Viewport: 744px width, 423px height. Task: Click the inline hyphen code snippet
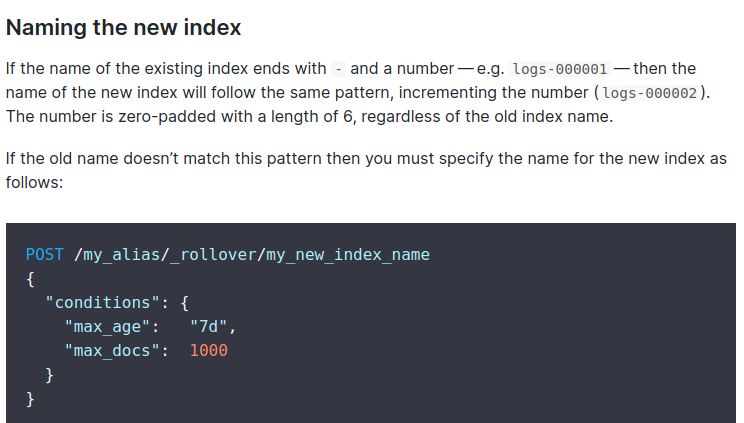click(x=338, y=69)
